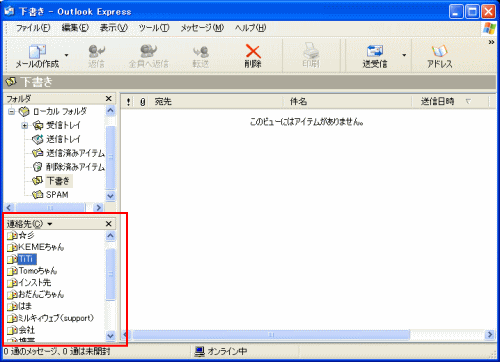This screenshot has width=500, height=362.
Task: Minimize the Outlook Express window
Action: click(456, 12)
